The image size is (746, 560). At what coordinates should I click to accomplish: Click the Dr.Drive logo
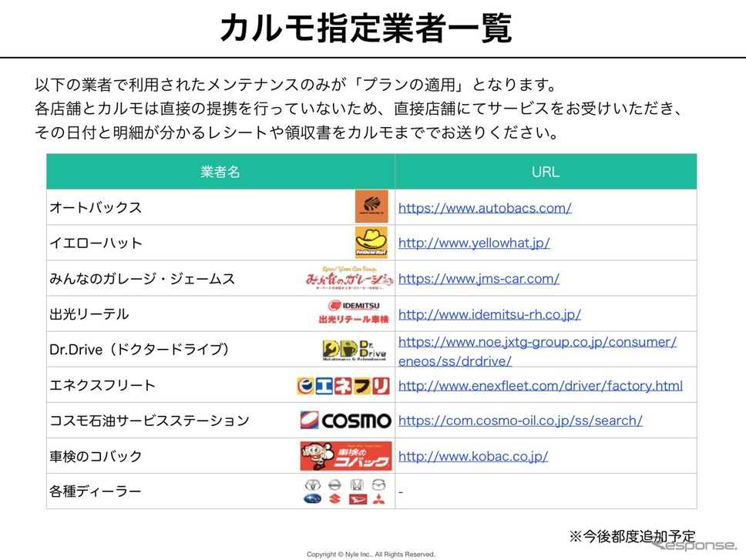(x=355, y=350)
